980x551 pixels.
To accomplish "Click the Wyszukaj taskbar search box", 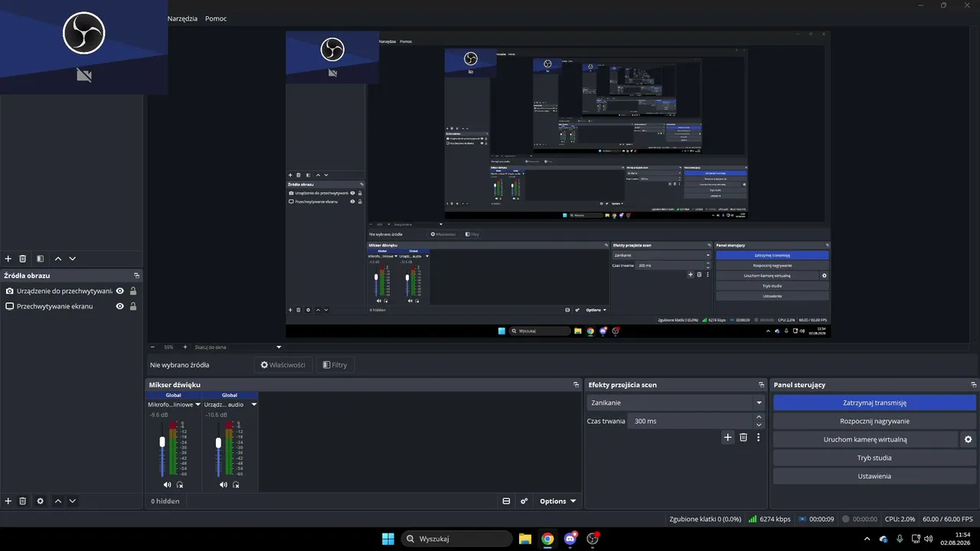I will 457,539.
